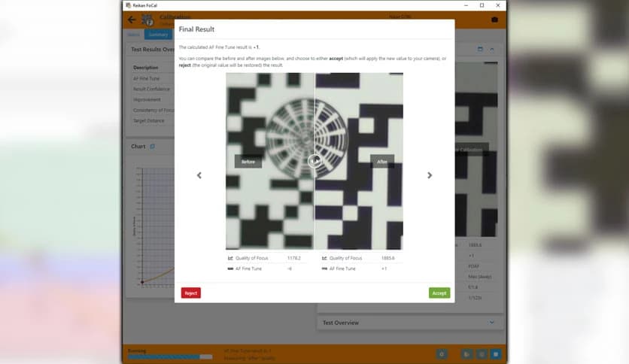Screen dimensions: 629x364
Task: Switch to the Summary tab
Action: pos(159,35)
